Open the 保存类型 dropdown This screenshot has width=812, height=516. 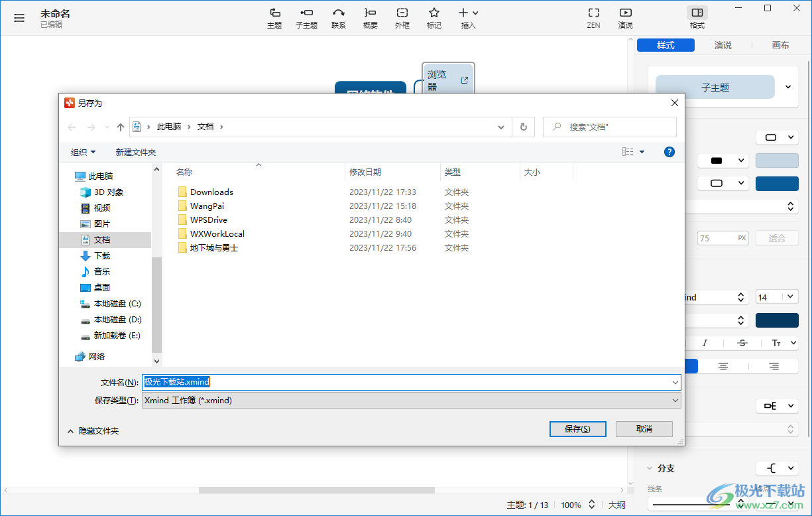411,400
